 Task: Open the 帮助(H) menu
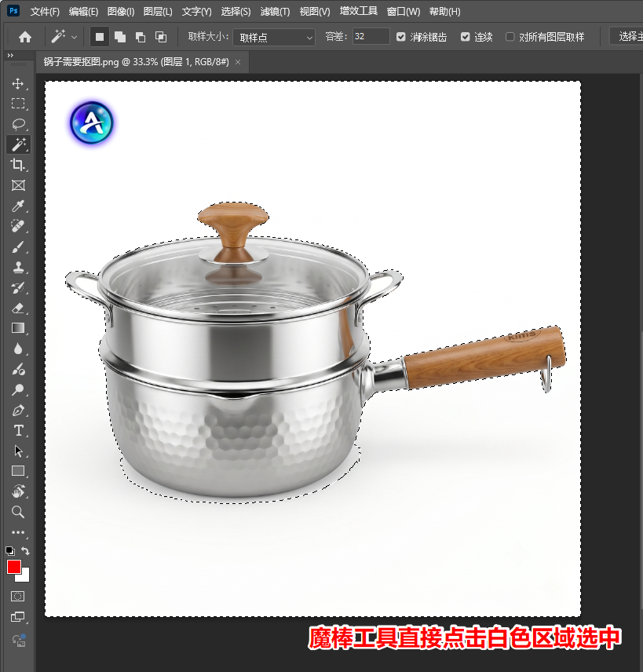[444, 12]
